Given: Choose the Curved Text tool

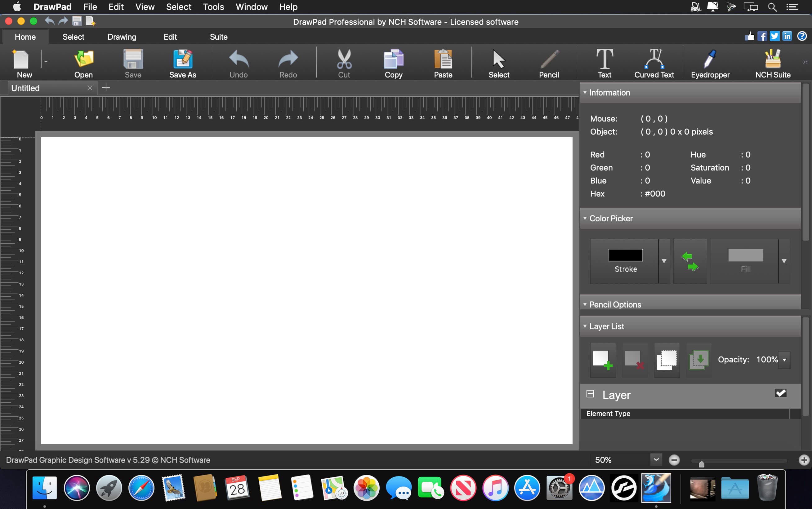Looking at the screenshot, I should [654, 63].
